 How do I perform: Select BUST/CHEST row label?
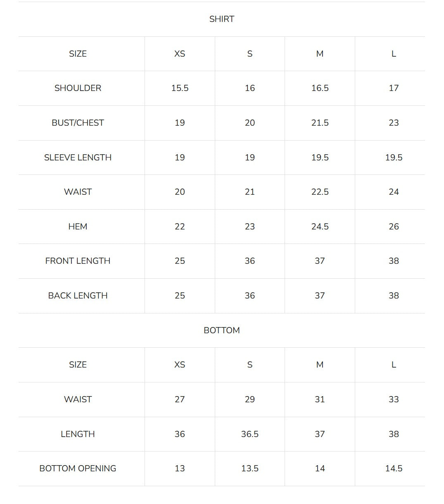click(78, 123)
